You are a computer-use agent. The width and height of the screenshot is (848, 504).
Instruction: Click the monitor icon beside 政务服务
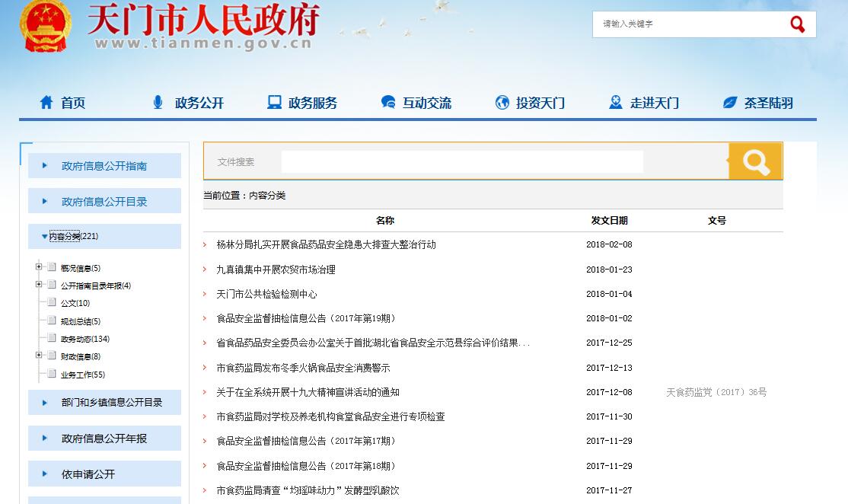pos(274,102)
